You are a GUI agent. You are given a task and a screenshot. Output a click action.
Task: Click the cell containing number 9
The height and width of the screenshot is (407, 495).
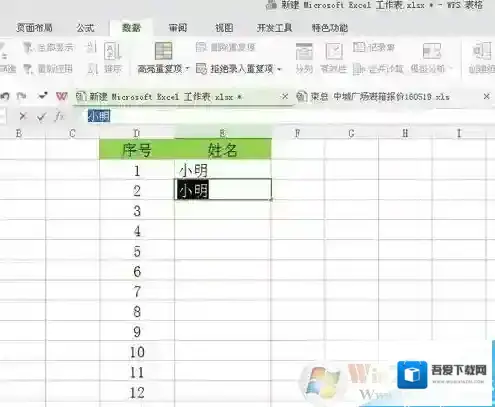click(137, 331)
